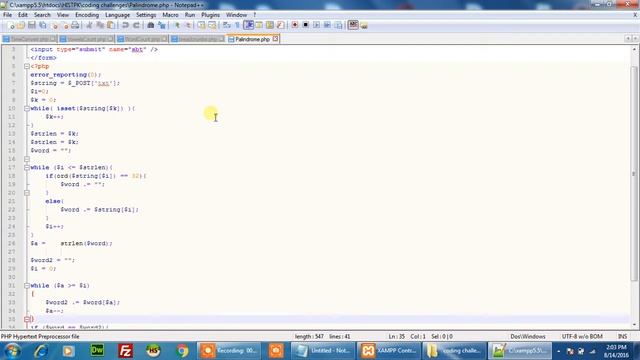Open the Edit menu
Screen dimensions: 640x360
23,15
